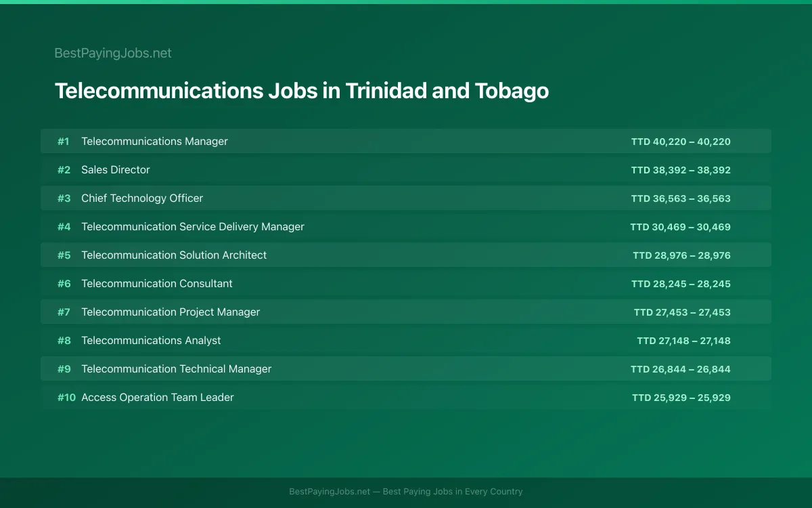Click salary TTD 27,148 – 27,148
The image size is (812, 508).
tap(683, 341)
